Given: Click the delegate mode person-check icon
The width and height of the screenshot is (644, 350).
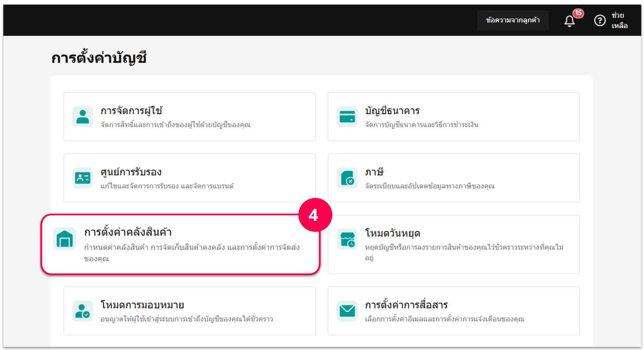Looking at the screenshot, I should click(x=83, y=311).
